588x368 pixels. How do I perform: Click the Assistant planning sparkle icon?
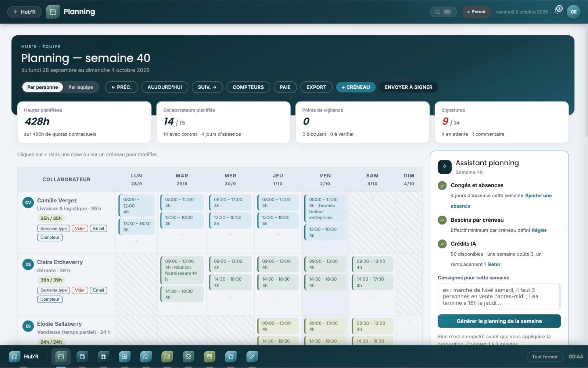point(445,167)
